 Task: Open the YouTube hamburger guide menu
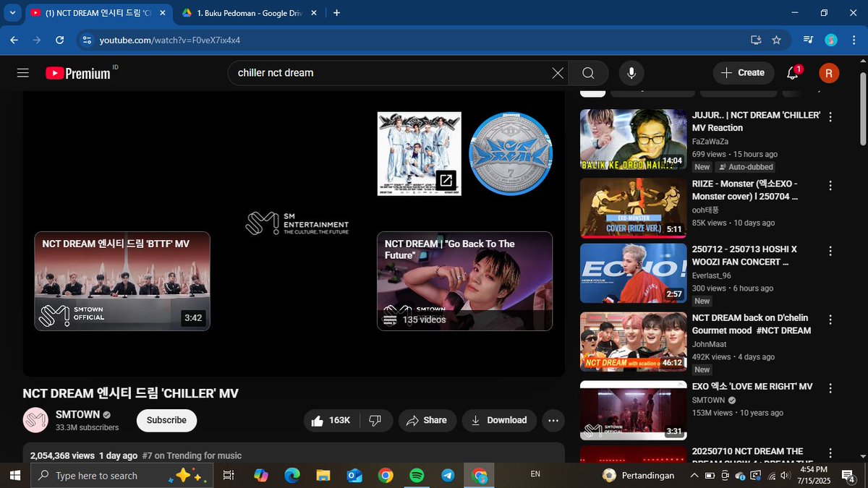point(22,73)
